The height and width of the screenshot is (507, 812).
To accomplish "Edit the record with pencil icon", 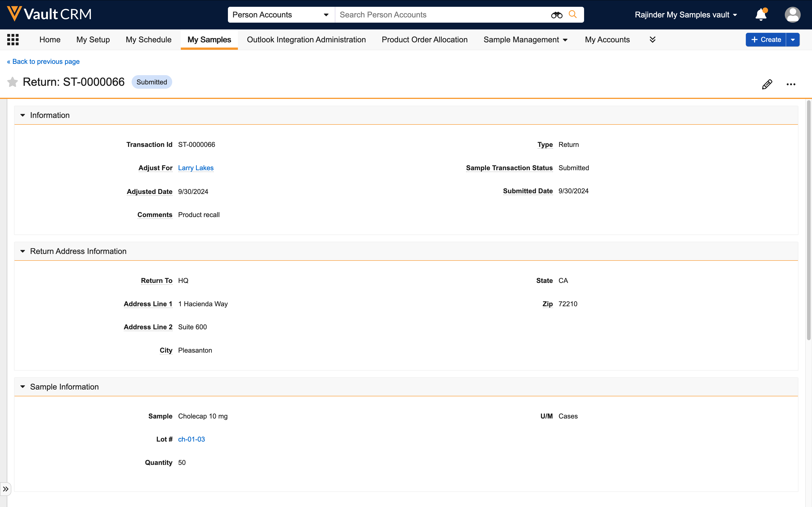I will click(x=767, y=84).
